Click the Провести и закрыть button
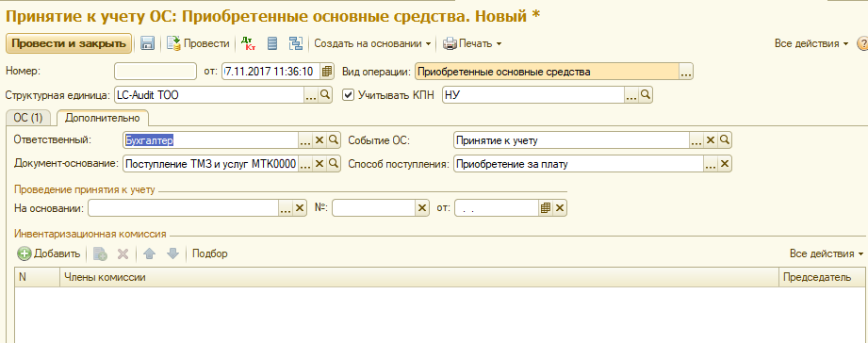 click(69, 43)
